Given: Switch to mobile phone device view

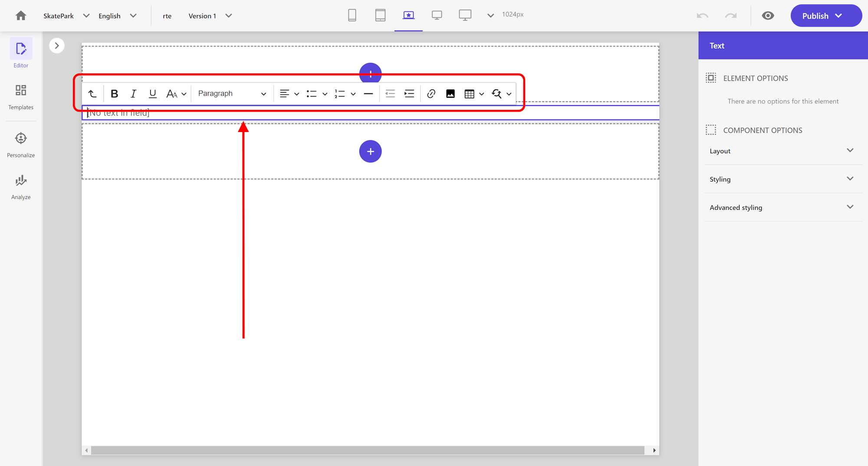Looking at the screenshot, I should coord(352,16).
